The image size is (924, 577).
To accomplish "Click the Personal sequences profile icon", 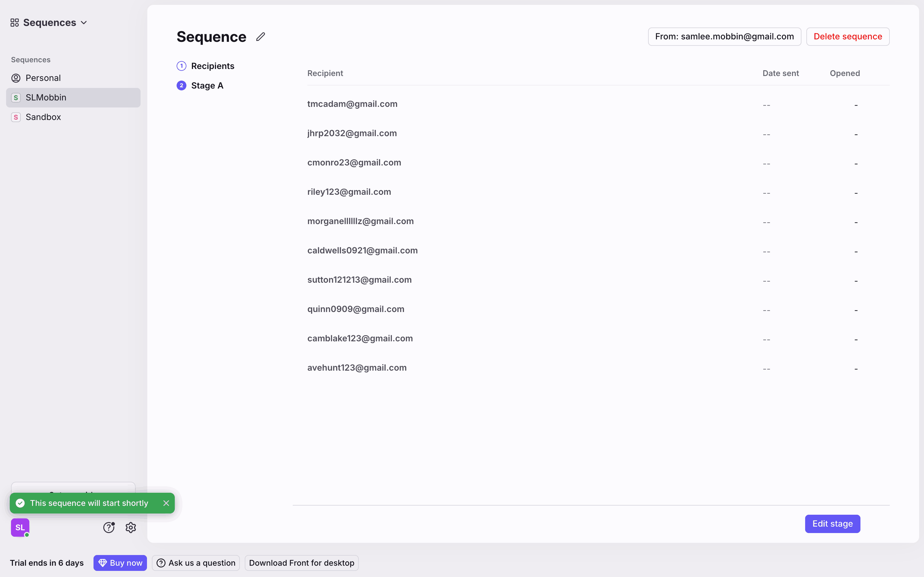I will (16, 78).
